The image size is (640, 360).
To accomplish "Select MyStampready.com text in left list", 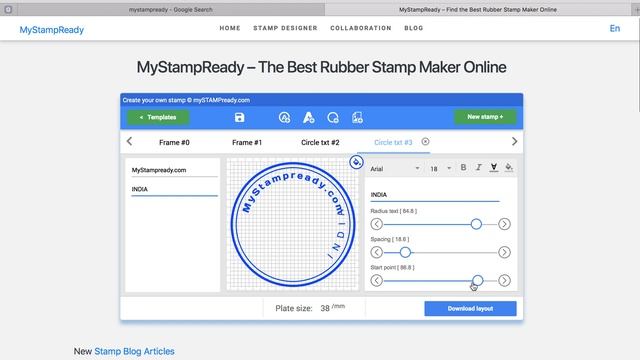I will point(174,170).
